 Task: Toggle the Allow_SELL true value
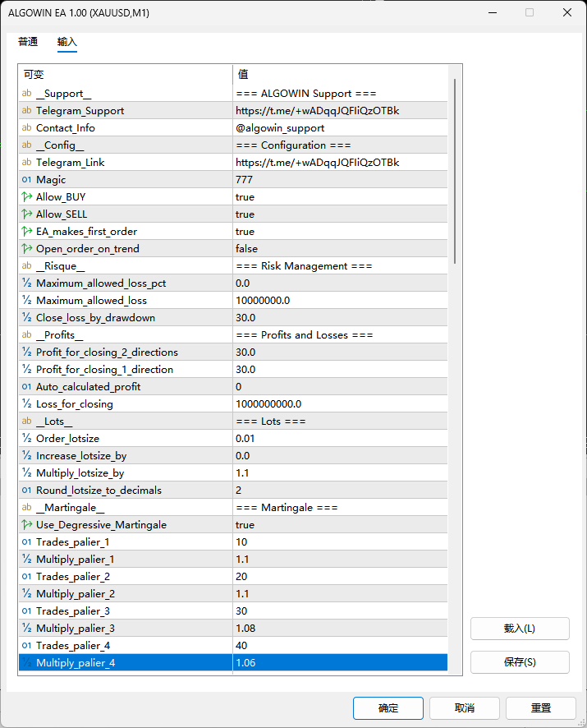point(340,214)
